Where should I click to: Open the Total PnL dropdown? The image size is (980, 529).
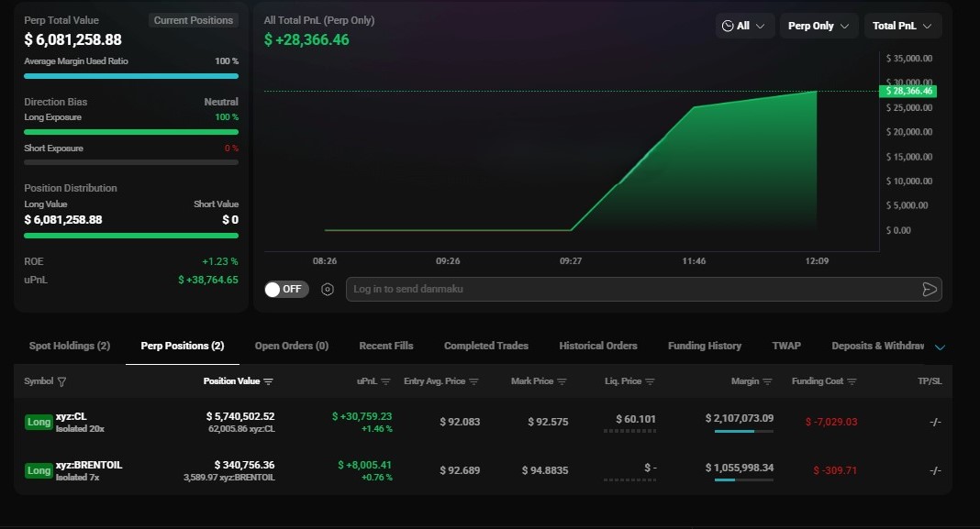coord(902,26)
